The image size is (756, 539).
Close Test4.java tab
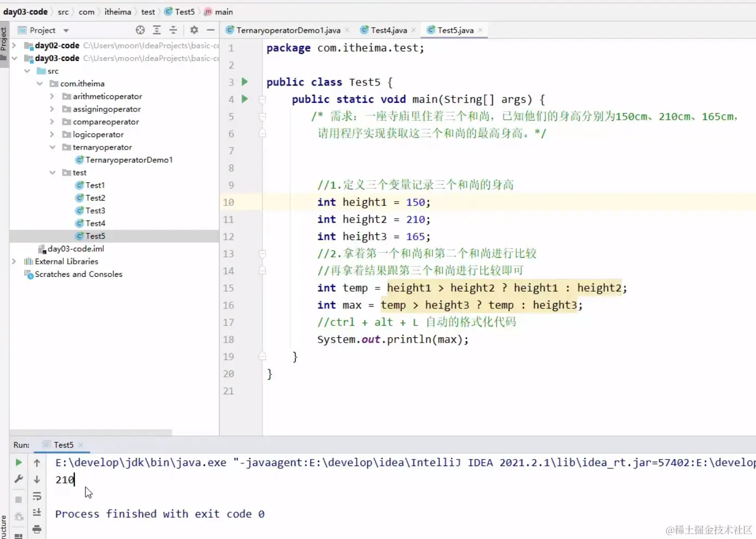pos(414,30)
